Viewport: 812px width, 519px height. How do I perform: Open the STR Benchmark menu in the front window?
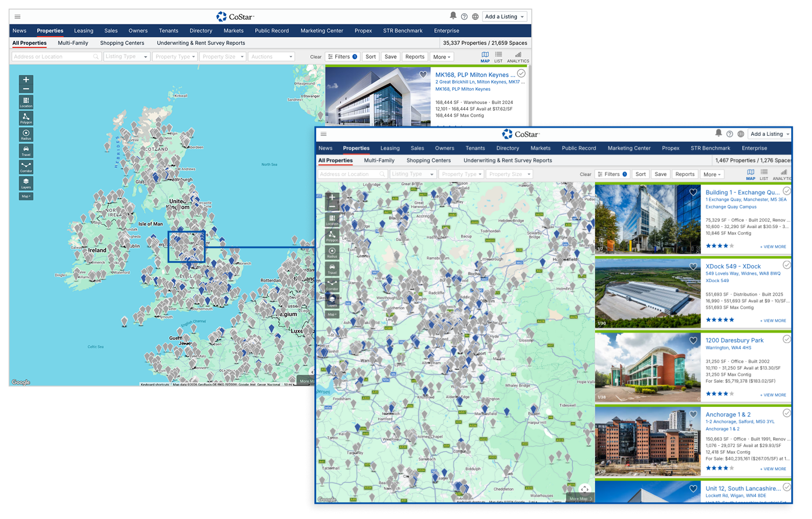tap(710, 148)
